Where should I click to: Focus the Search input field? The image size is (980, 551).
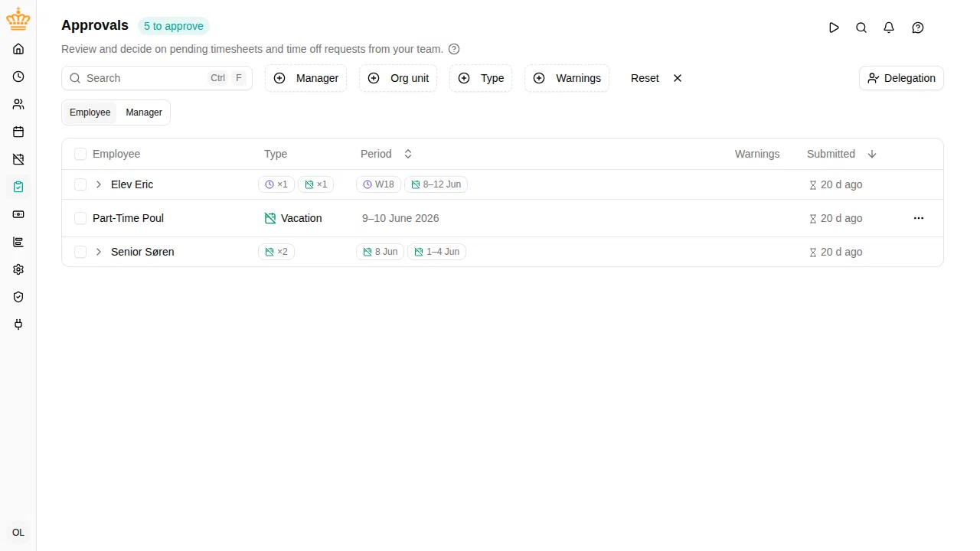tap(157, 78)
